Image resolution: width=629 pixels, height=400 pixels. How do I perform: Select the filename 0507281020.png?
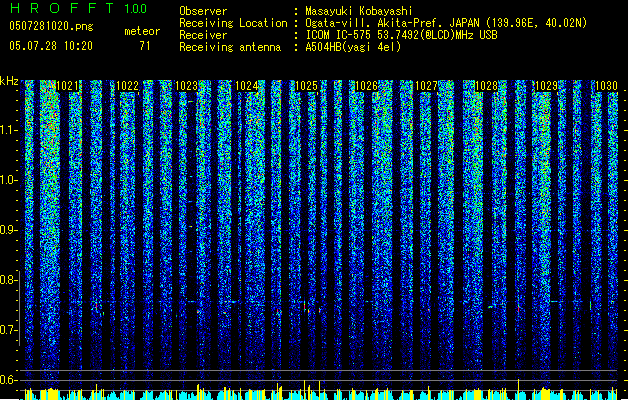click(x=51, y=26)
